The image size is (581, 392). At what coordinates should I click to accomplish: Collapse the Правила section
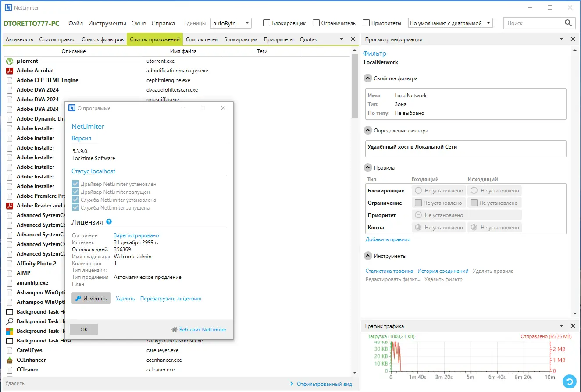368,168
